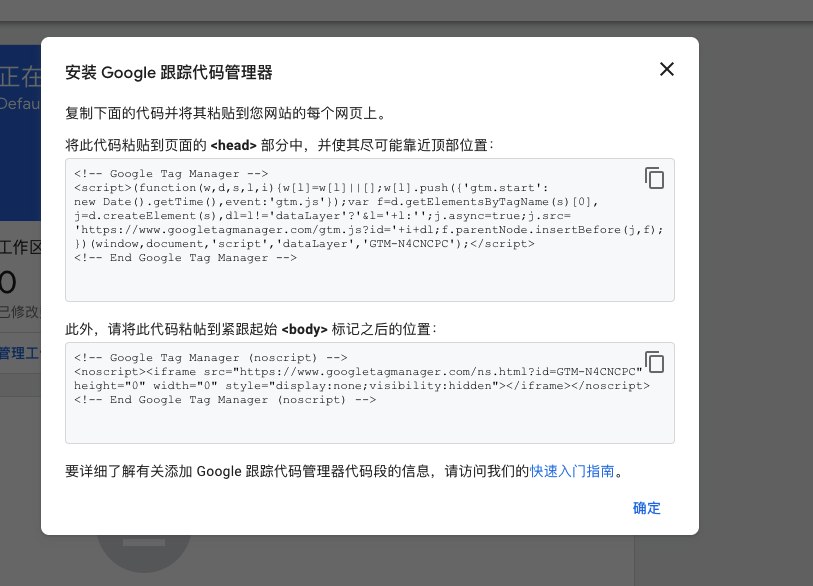
Task: Select the googletagmanager.com/gtm.js code line
Action: [369, 230]
